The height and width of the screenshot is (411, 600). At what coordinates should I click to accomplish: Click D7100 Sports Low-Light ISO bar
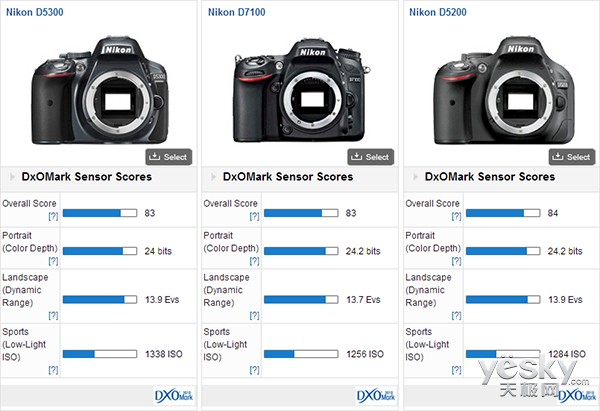click(301, 354)
